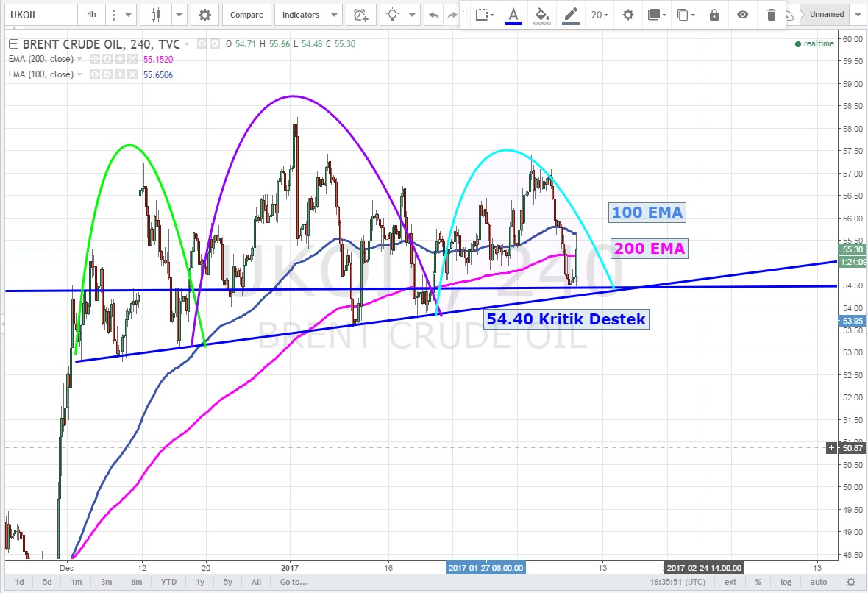868x593 pixels.
Task: Toggle drawing visibility with the eye icon
Action: [743, 15]
